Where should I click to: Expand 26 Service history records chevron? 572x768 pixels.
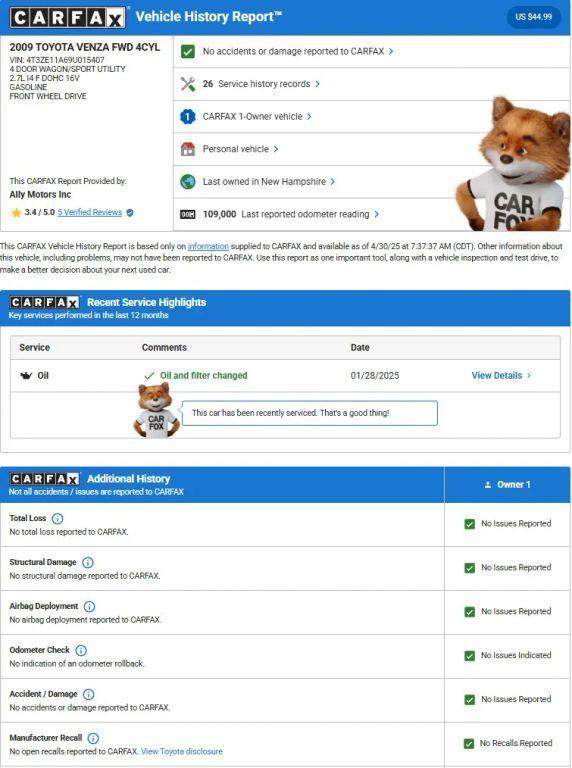317,84
